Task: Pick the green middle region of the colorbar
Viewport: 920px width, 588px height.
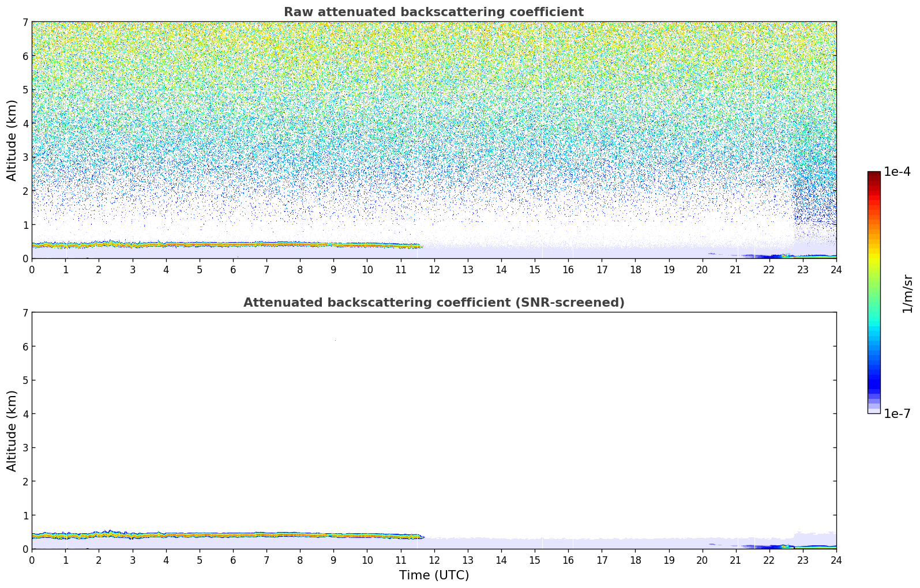Action: (x=873, y=288)
